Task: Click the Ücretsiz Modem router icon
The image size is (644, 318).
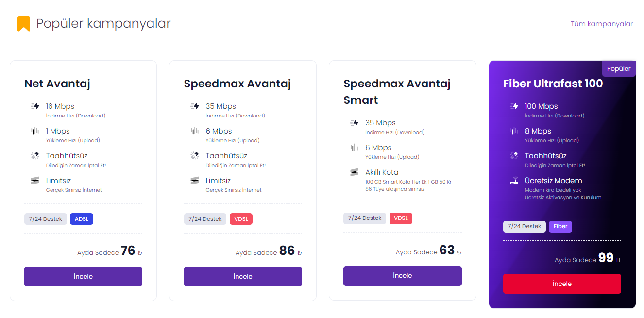Action: [x=514, y=181]
